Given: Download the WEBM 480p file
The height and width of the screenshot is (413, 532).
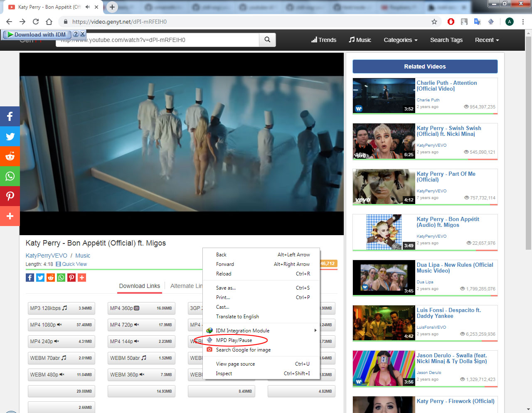Looking at the screenshot, I should (62, 375).
